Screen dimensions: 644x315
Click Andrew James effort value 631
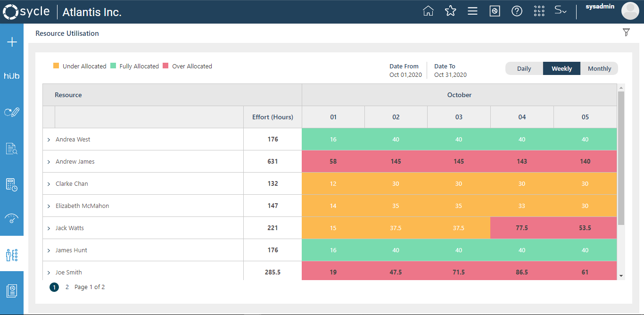tap(273, 161)
